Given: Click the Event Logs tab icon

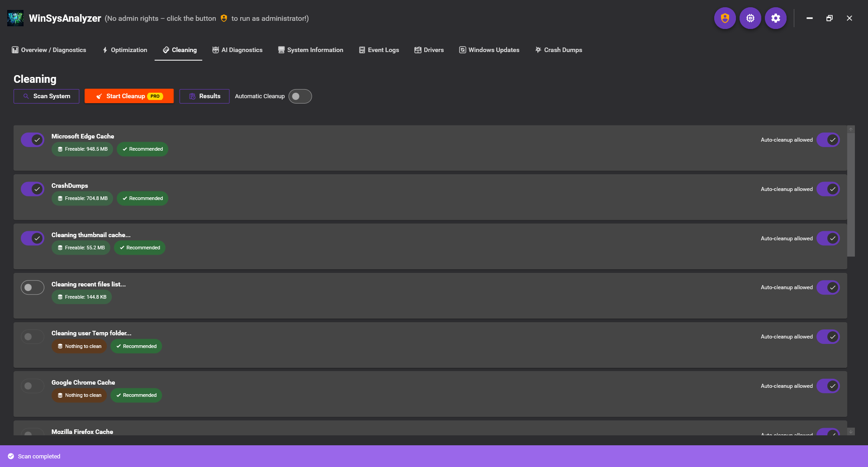Looking at the screenshot, I should (362, 50).
